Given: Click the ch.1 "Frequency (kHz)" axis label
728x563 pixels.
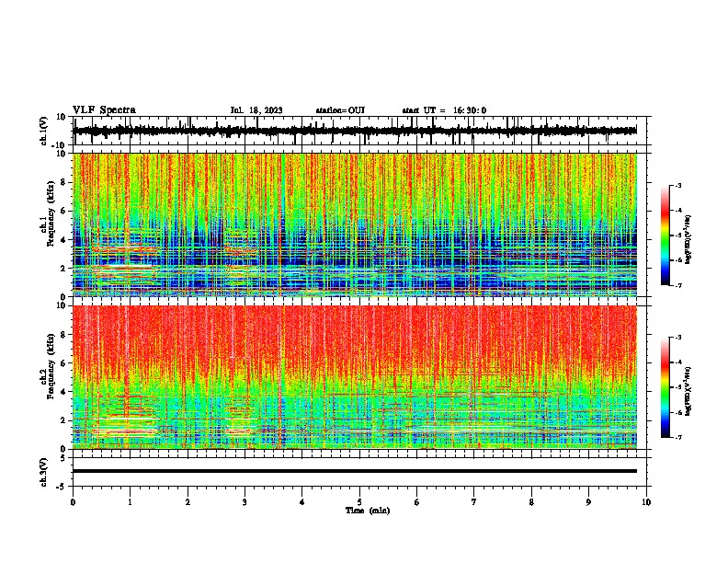Looking at the screenshot, I should pos(51,213).
